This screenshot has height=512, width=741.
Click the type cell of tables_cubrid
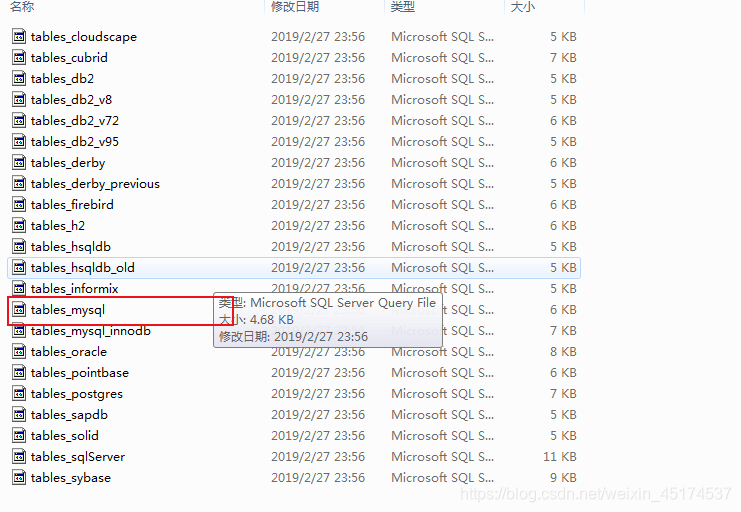(442, 57)
